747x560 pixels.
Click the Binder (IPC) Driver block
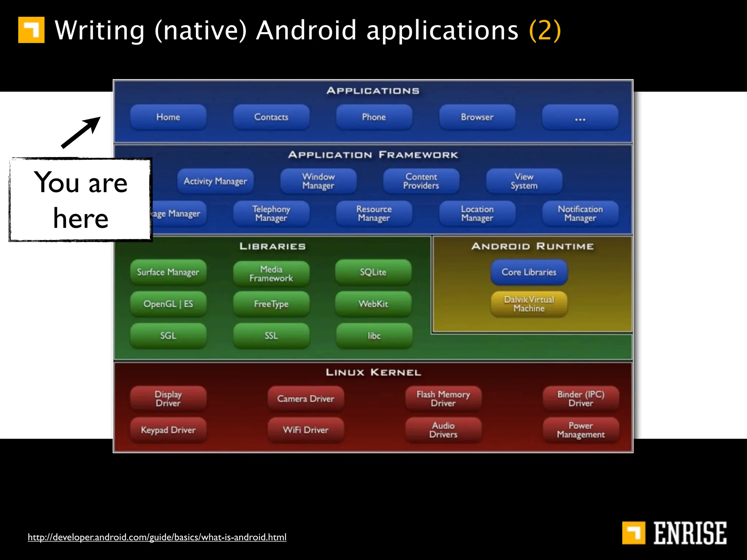point(581,399)
